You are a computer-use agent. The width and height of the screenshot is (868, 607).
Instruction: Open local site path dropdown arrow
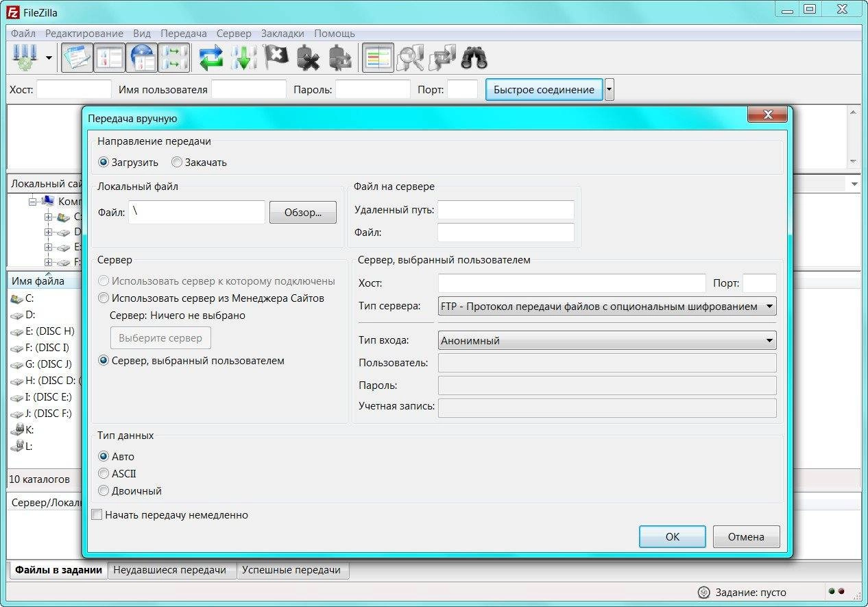(854, 184)
